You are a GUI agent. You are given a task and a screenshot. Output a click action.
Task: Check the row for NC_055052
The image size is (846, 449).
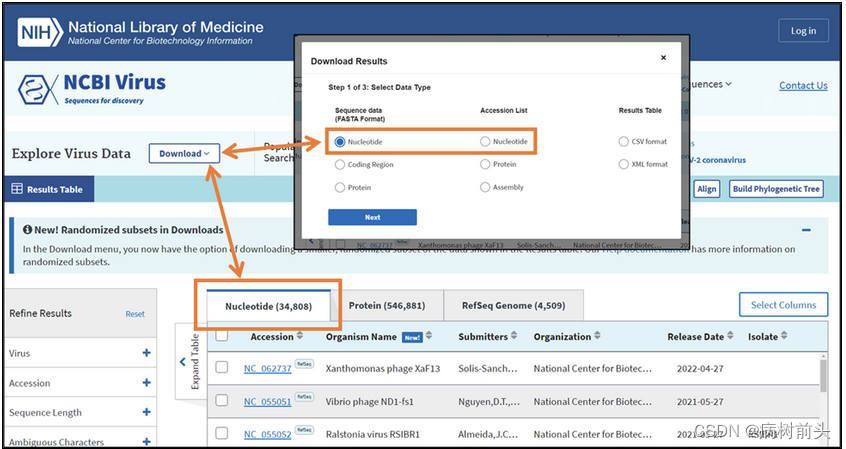point(222,433)
